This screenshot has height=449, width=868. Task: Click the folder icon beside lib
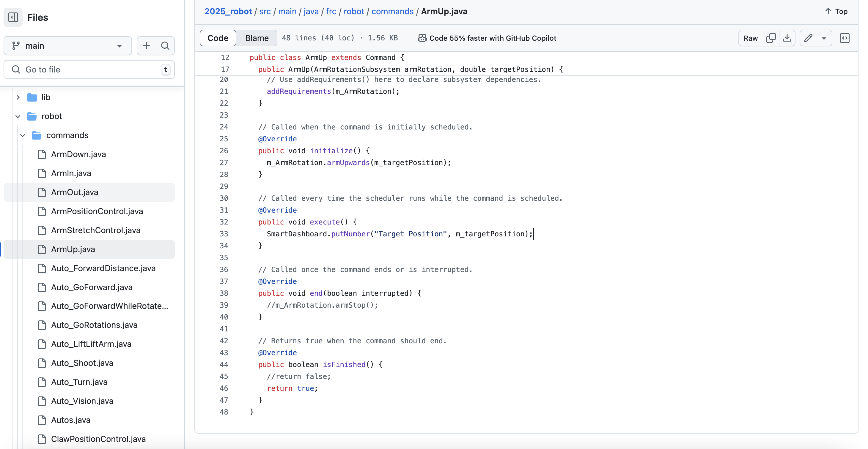[32, 98]
